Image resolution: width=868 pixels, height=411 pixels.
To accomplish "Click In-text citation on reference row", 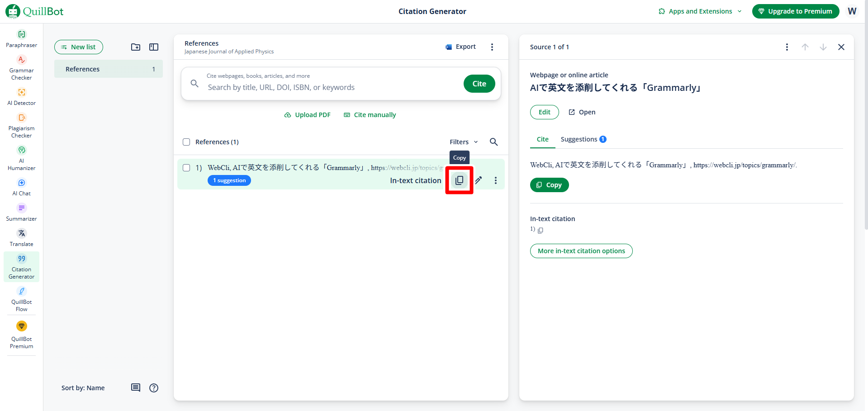I will tap(416, 180).
